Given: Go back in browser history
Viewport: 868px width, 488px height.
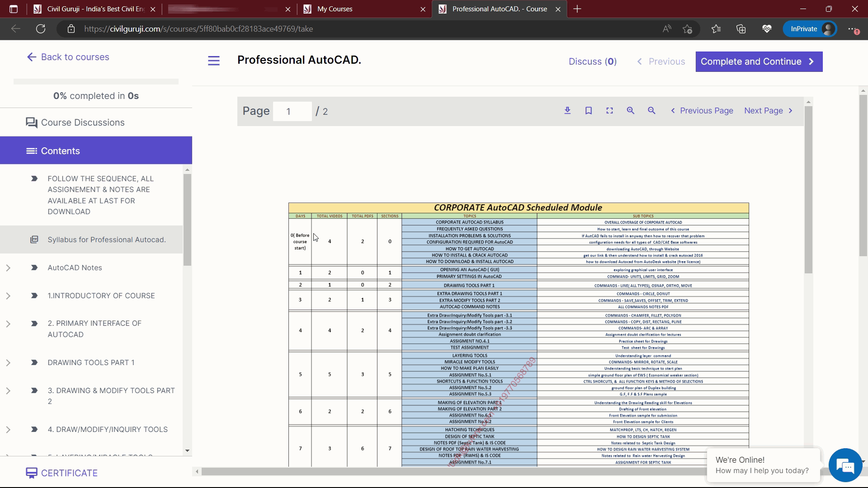Looking at the screenshot, I should pyautogui.click(x=16, y=29).
